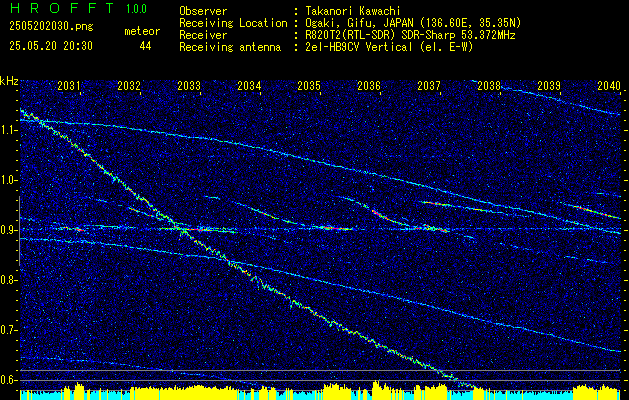
Task: Click the 2040 time axis label
Action: coord(609,85)
